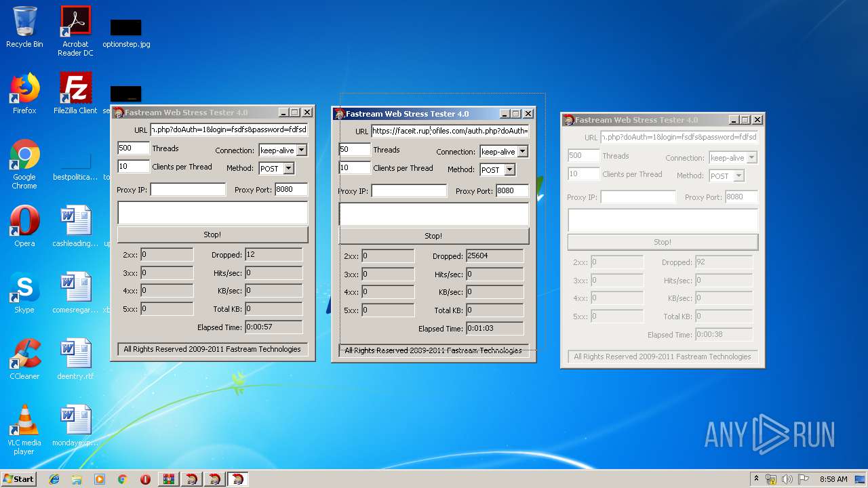Open Windows Explorer folder in taskbar
This screenshot has width=868, height=488.
pyautogui.click(x=77, y=479)
